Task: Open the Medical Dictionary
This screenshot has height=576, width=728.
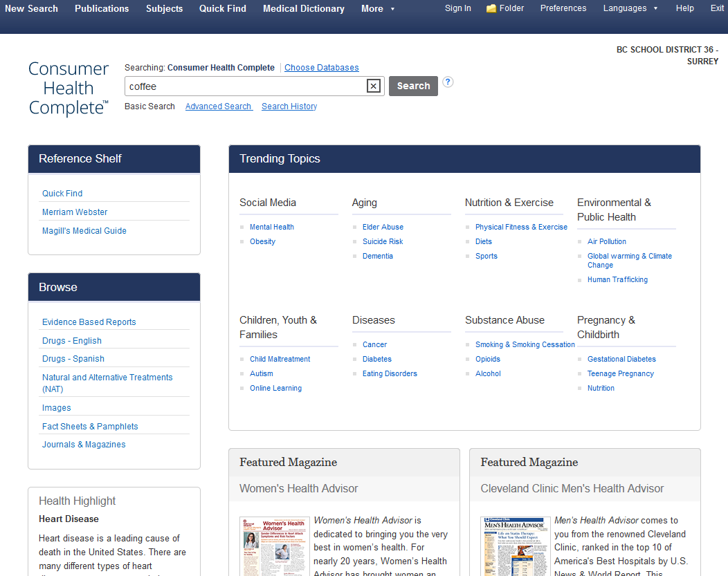Action: [304, 9]
